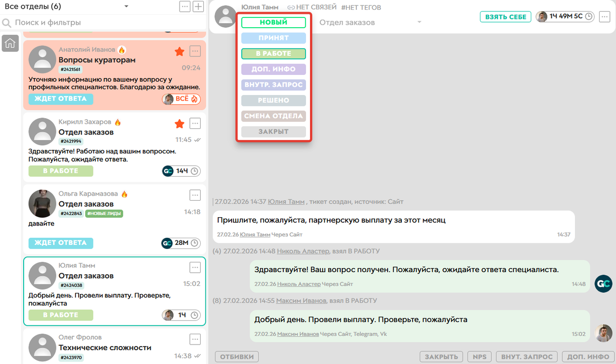Screen dimensions: 616x364
Task: Click the ВСЁ assignee badge with fire icon
Action: (x=181, y=99)
